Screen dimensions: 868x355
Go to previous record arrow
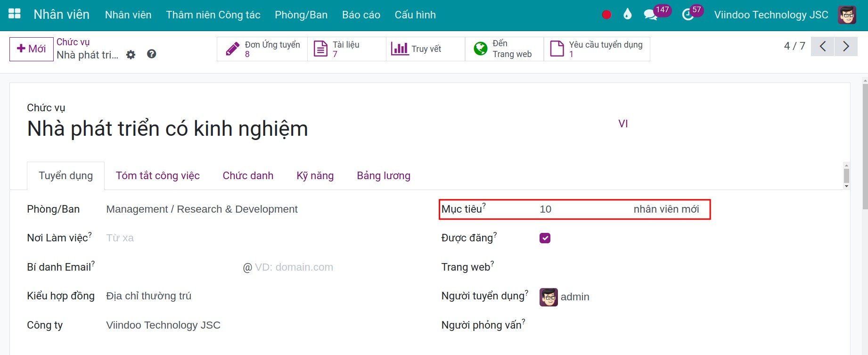[823, 46]
